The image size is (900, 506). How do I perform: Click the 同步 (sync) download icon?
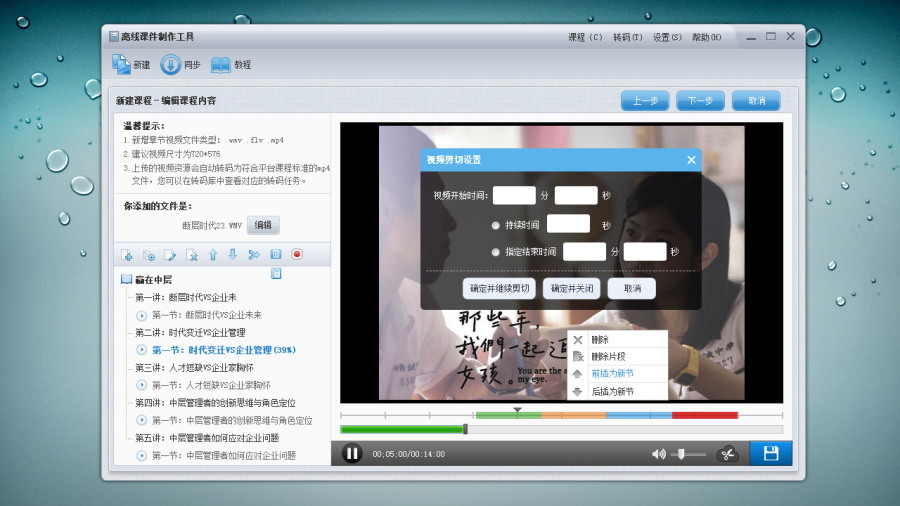pyautogui.click(x=170, y=64)
